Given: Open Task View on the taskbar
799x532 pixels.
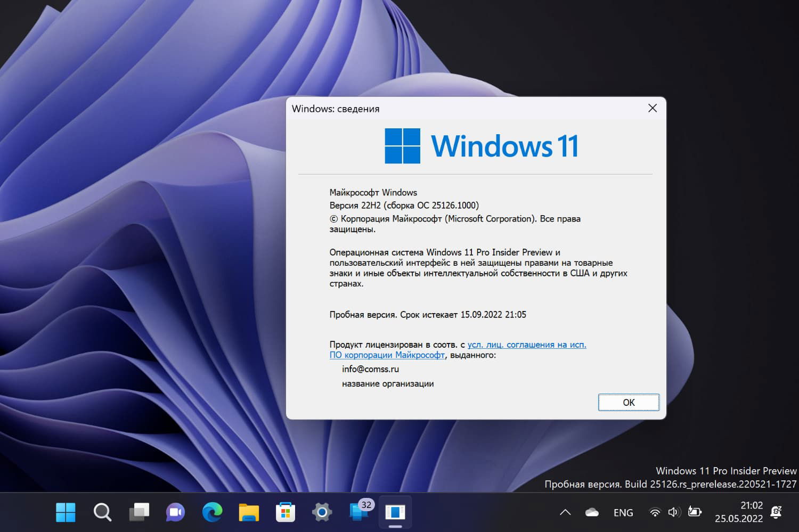Looking at the screenshot, I should [139, 512].
